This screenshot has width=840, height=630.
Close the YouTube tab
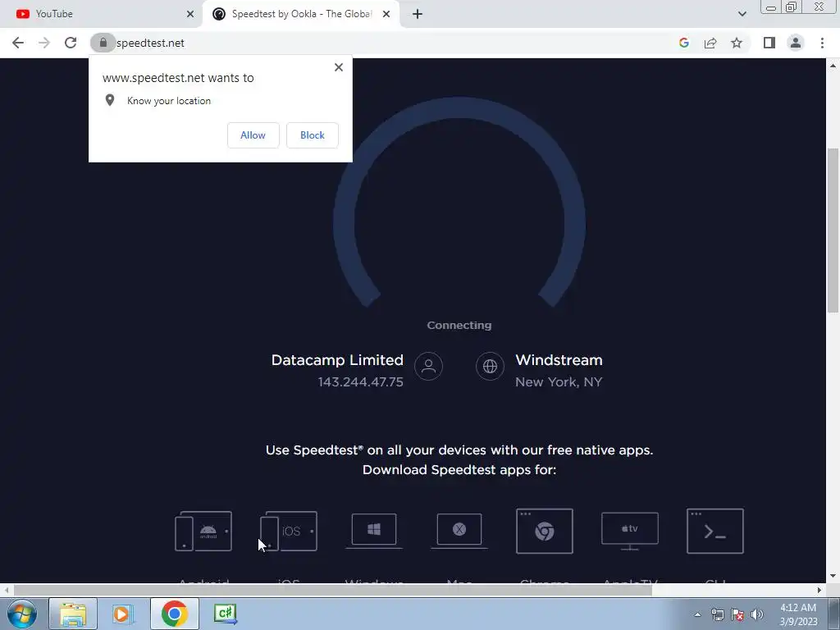(190, 14)
